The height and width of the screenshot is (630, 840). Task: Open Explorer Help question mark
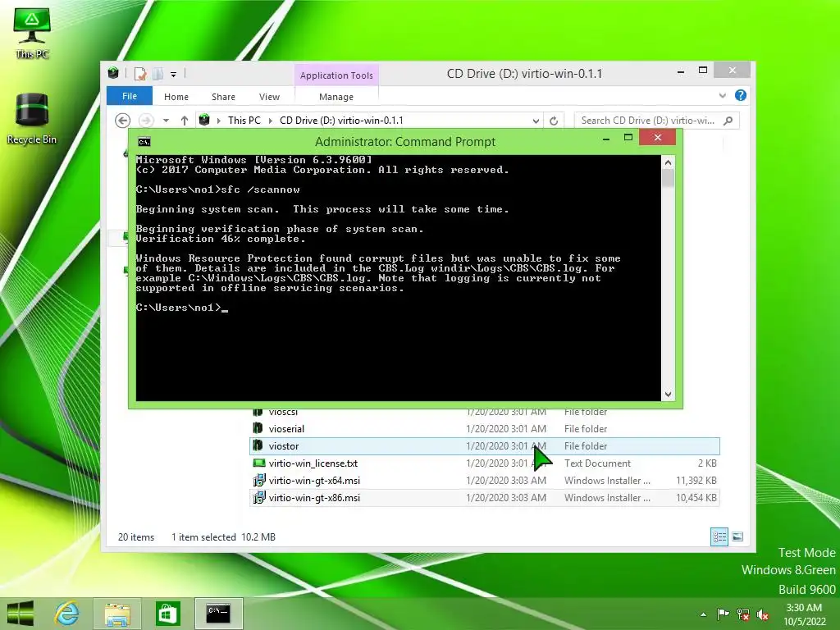pos(741,95)
